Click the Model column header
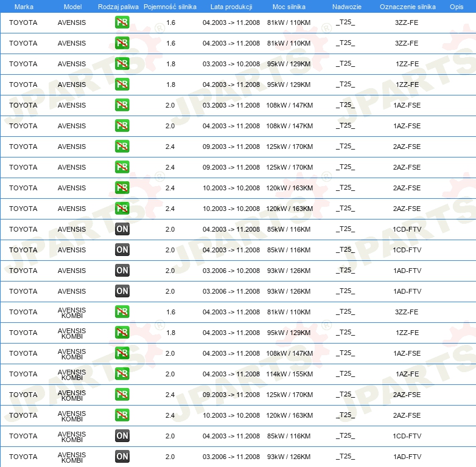Screen dimensions: 476x467 (x=72, y=7)
